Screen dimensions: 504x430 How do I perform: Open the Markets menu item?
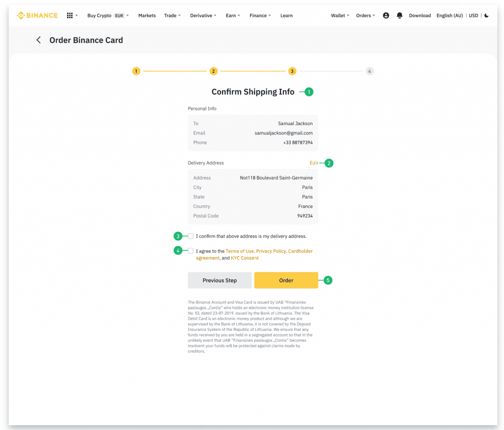[x=147, y=15]
